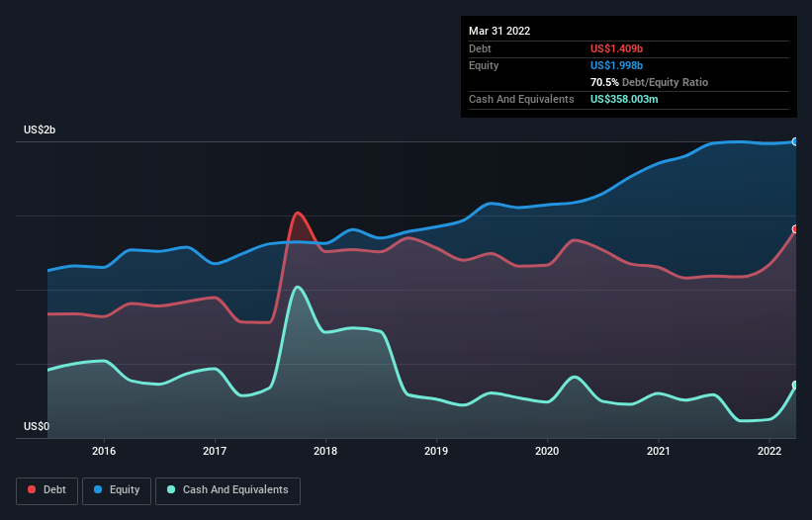Image resolution: width=812 pixels, height=520 pixels.
Task: Click the teal Cash And Equivalents legend dot
Action: coord(171,489)
